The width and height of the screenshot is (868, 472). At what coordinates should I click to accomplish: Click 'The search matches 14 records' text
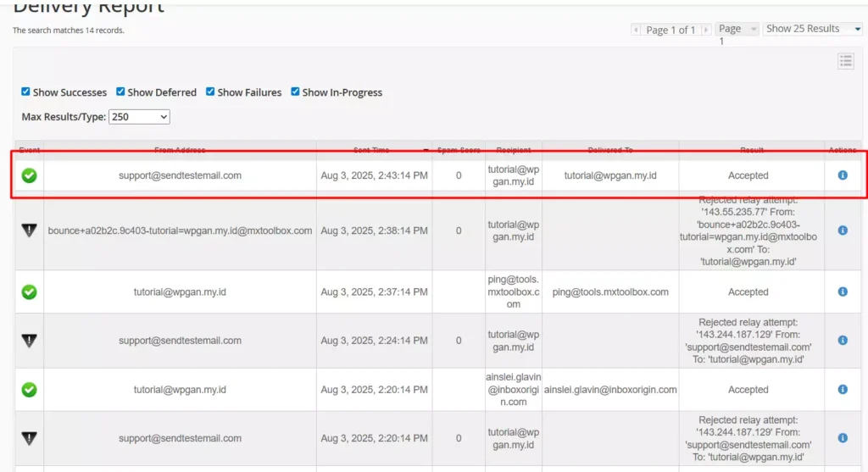pyautogui.click(x=69, y=31)
